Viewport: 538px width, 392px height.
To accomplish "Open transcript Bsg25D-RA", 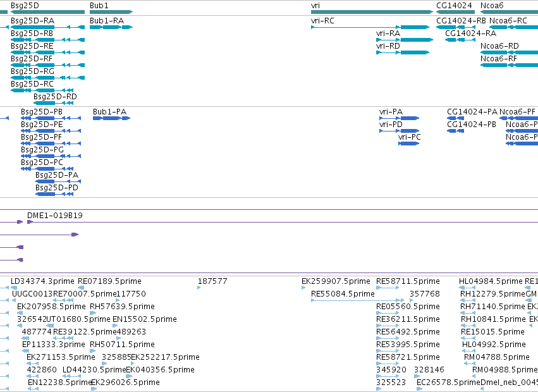I will [47, 27].
